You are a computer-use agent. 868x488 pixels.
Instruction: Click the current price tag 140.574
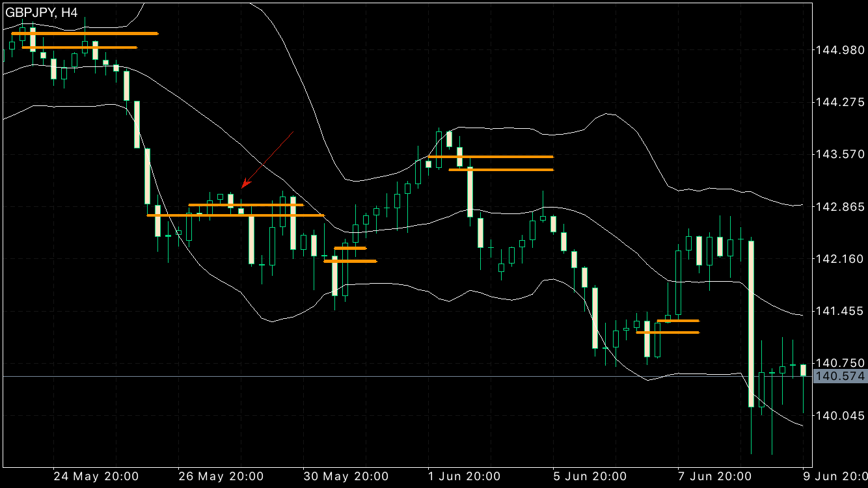tap(841, 376)
